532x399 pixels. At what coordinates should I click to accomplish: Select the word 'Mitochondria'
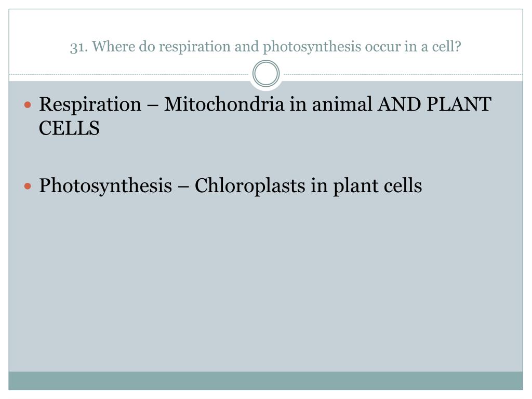[224, 104]
